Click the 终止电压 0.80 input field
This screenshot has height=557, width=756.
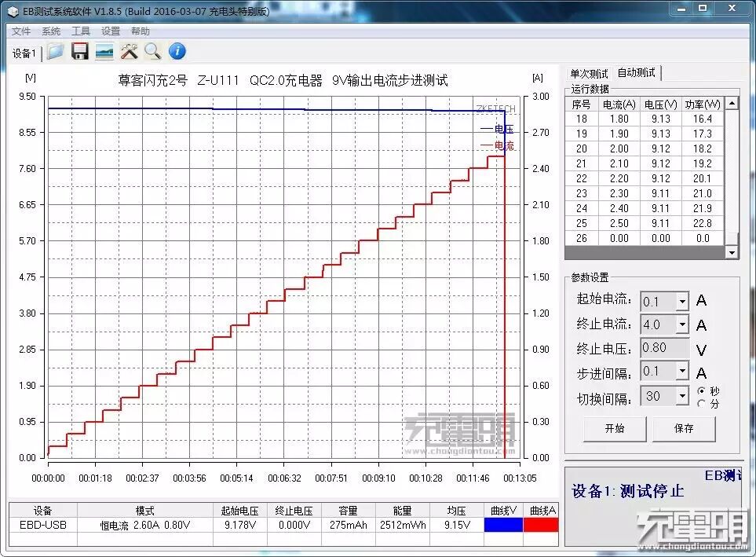point(664,347)
